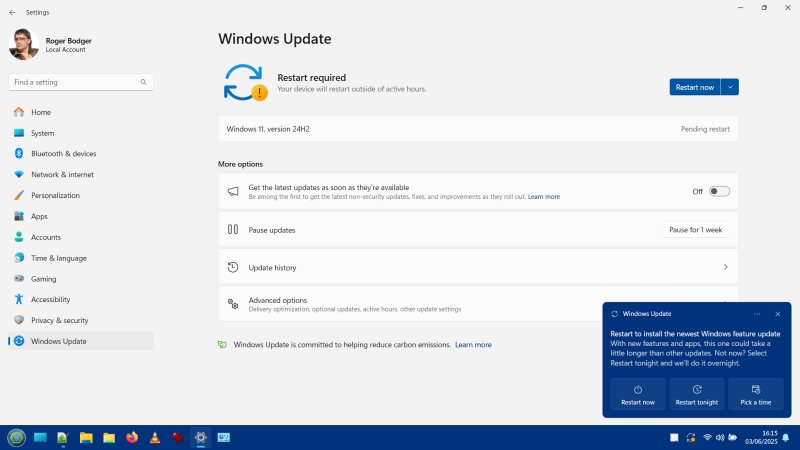
Task: Click the volume icon in system tray
Action: click(x=720, y=437)
